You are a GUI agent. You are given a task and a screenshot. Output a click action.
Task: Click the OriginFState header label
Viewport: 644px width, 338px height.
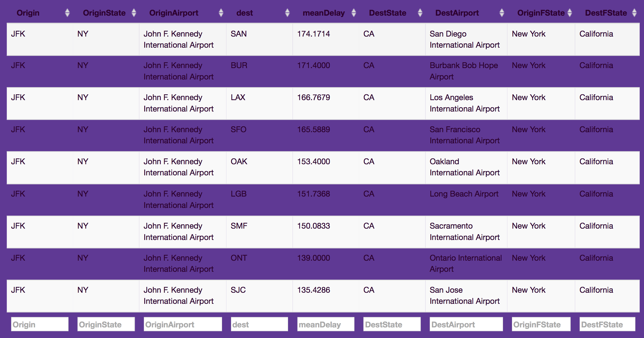click(x=541, y=13)
